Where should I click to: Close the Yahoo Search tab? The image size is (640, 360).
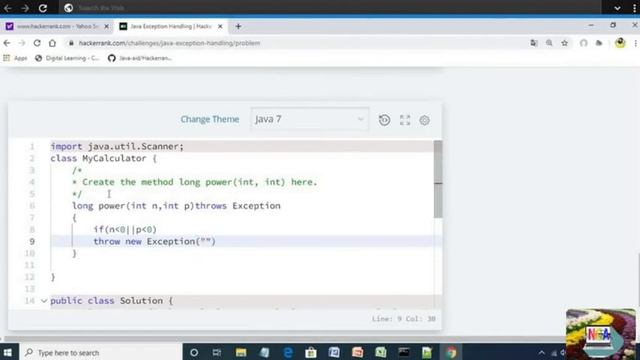click(x=107, y=26)
